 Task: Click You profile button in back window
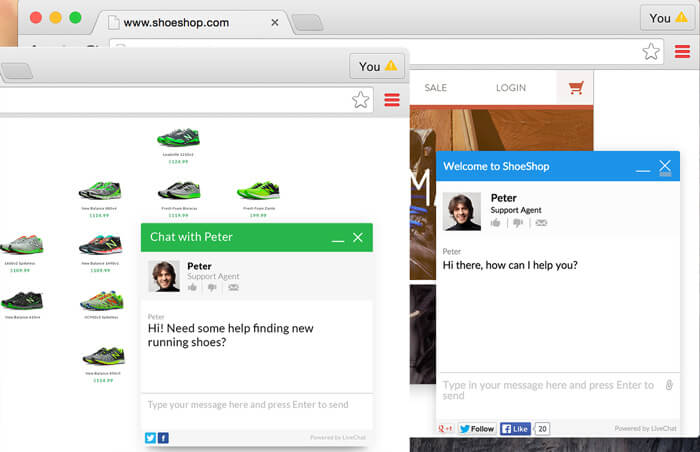click(668, 18)
